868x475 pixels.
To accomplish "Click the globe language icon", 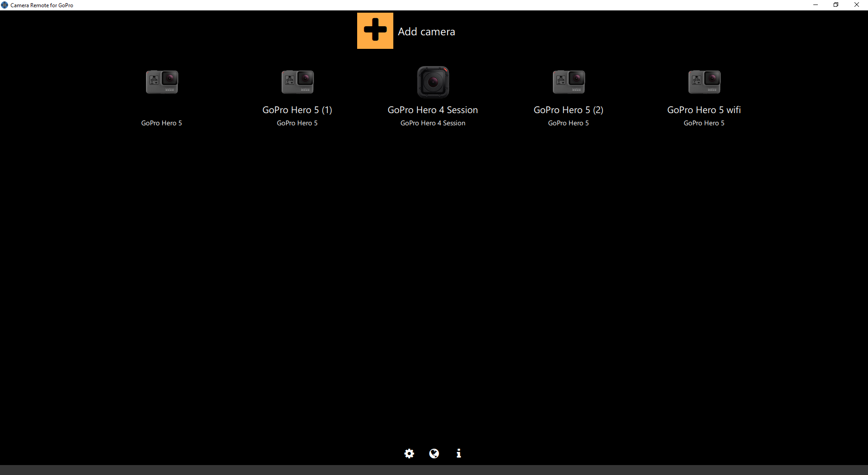I will coord(434,454).
